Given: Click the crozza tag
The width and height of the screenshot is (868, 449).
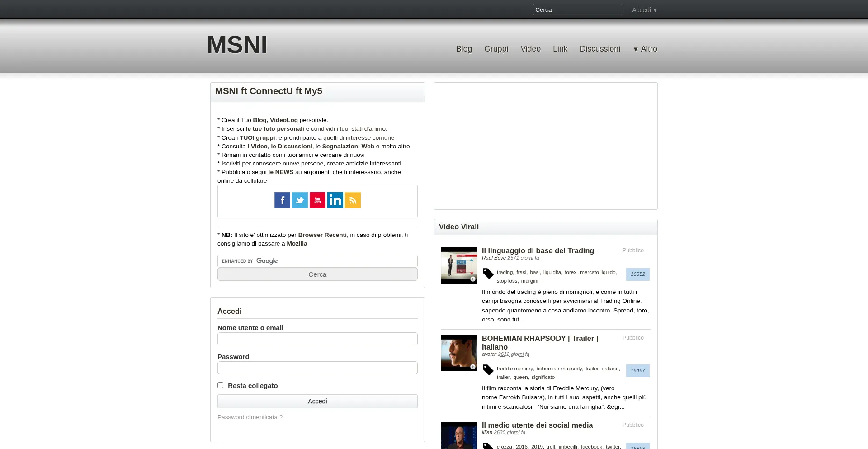Looking at the screenshot, I should (505, 447).
